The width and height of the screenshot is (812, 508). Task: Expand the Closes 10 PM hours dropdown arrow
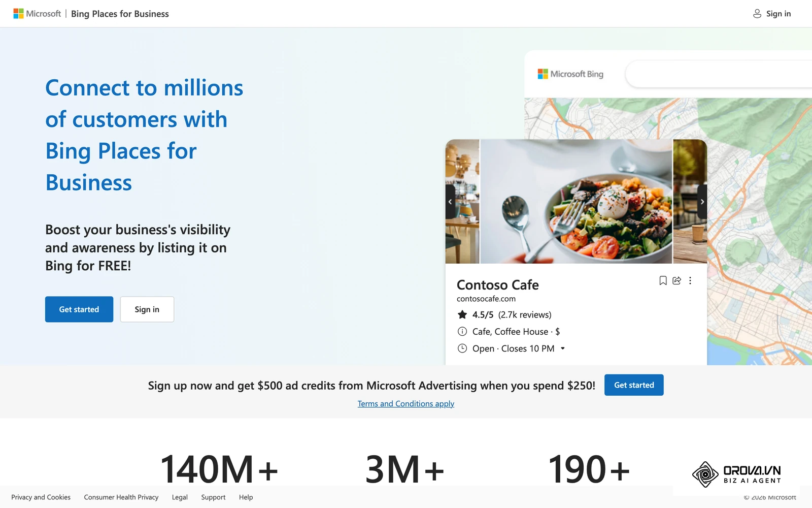[x=563, y=348]
